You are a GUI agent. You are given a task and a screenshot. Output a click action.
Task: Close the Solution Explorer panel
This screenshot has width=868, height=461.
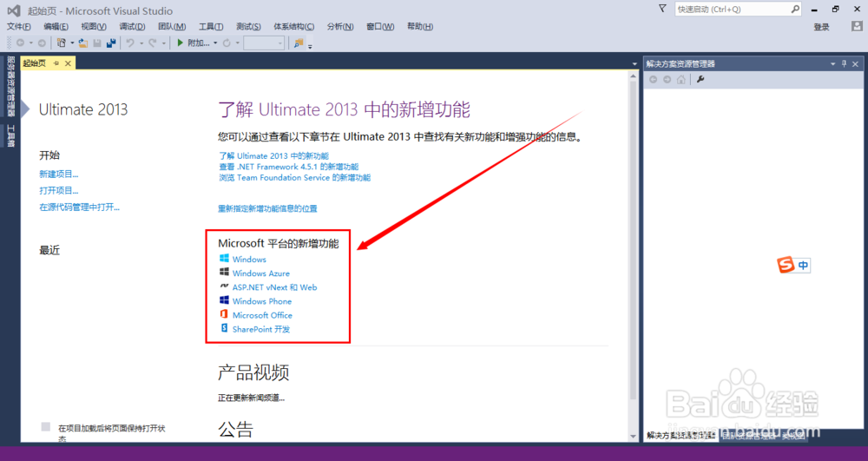855,63
